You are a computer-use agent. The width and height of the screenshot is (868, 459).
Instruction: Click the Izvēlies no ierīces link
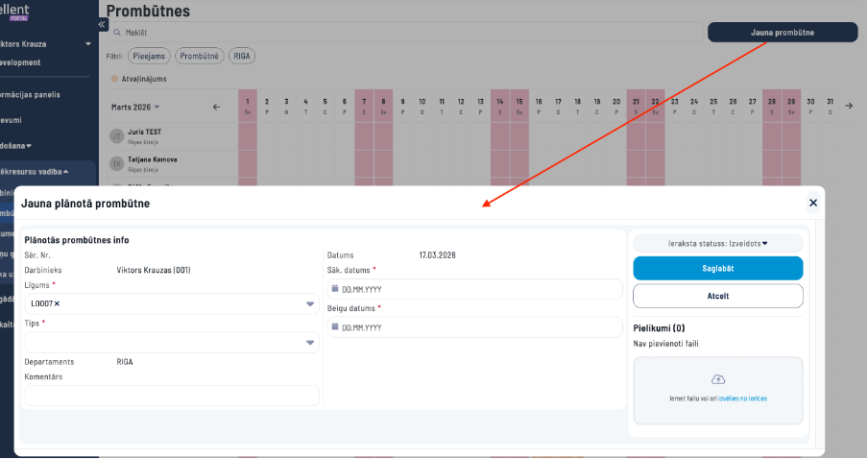[743, 398]
